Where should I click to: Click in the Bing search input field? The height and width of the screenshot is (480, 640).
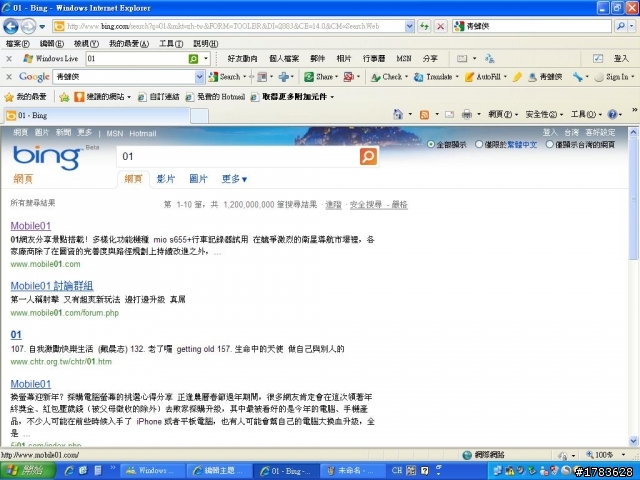[238, 156]
